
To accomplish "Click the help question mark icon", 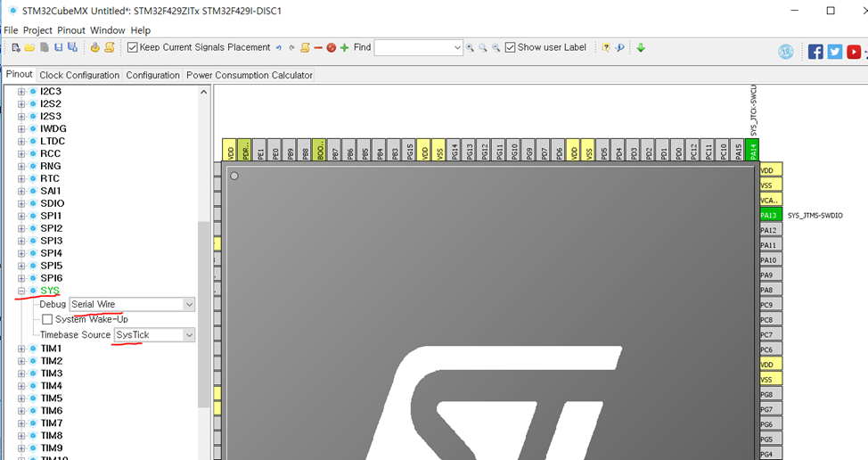I will pyautogui.click(x=606, y=47).
